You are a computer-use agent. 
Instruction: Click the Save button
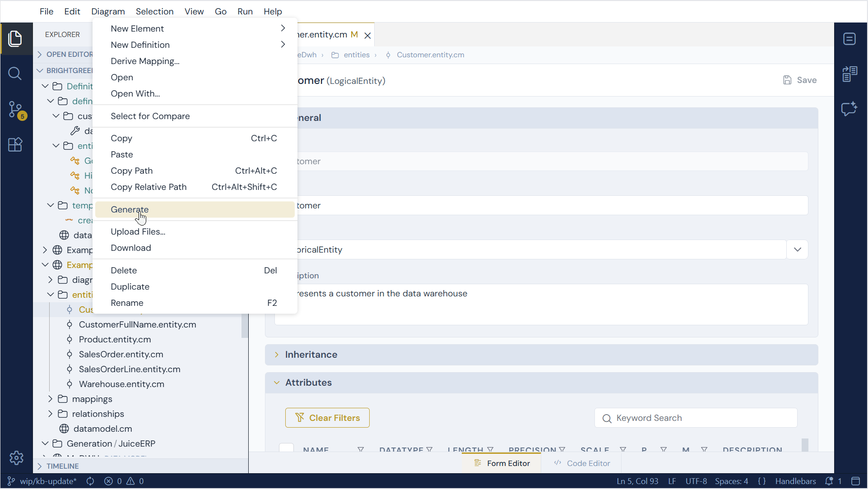pos(800,80)
